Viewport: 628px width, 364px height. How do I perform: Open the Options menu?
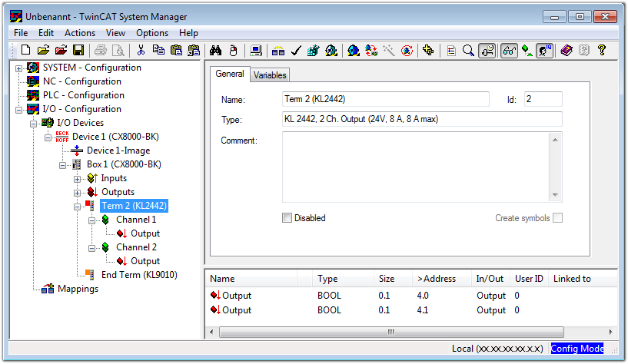point(152,33)
